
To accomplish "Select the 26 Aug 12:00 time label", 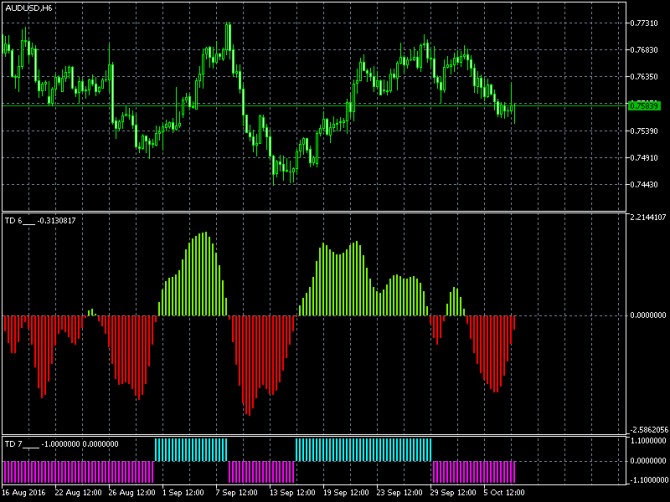I will click(x=132, y=493).
